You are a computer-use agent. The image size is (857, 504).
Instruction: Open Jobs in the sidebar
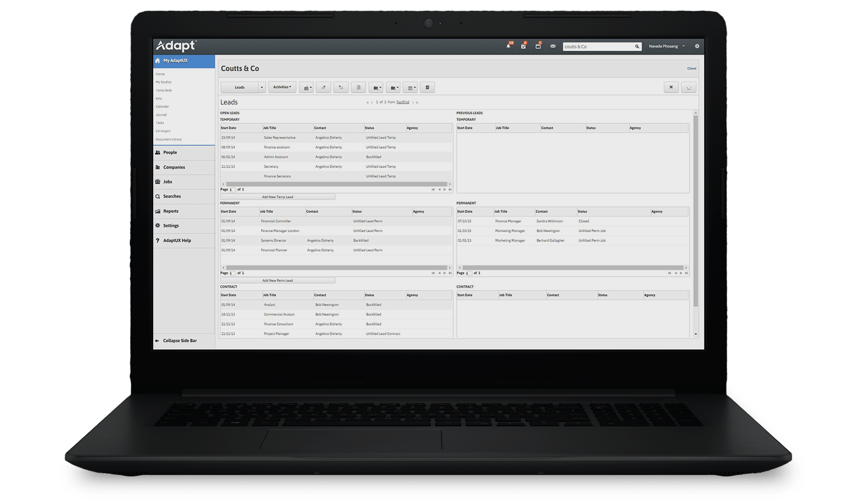pyautogui.click(x=184, y=182)
